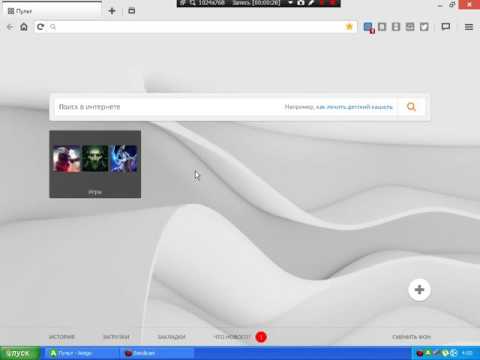Click the red-and-white game thumbnail
480x360 pixels.
[66, 158]
